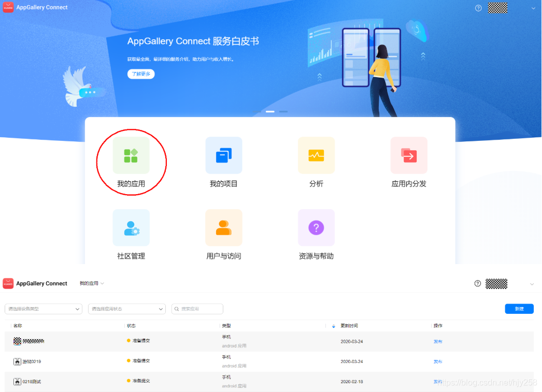The width and height of the screenshot is (542, 392).
Task: Open the 社区管理 tile icon
Action: 131,228
